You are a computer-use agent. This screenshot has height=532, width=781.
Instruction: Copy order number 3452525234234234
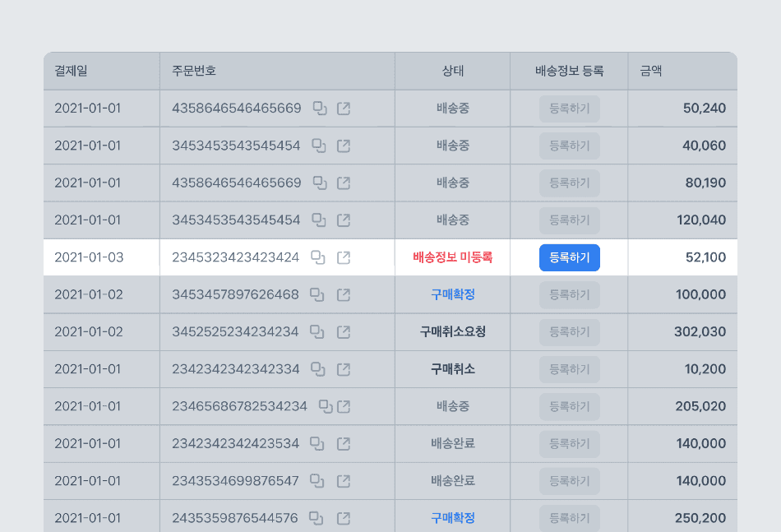(x=317, y=331)
